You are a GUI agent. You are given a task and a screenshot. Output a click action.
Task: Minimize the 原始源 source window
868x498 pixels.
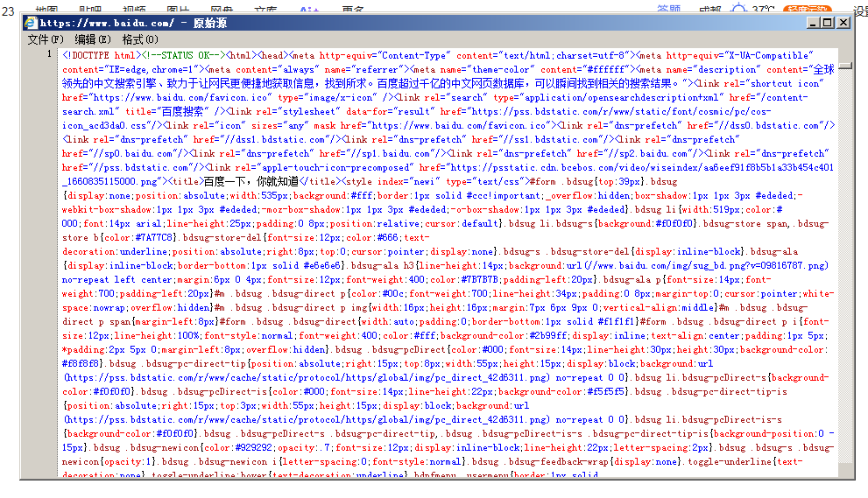[813, 23]
